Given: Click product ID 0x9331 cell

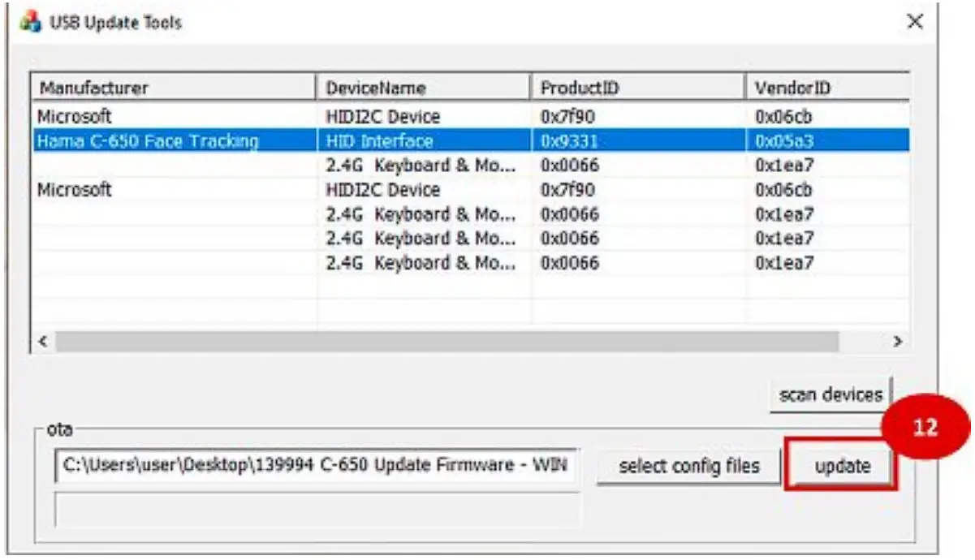Looking at the screenshot, I should pyautogui.click(x=570, y=141).
